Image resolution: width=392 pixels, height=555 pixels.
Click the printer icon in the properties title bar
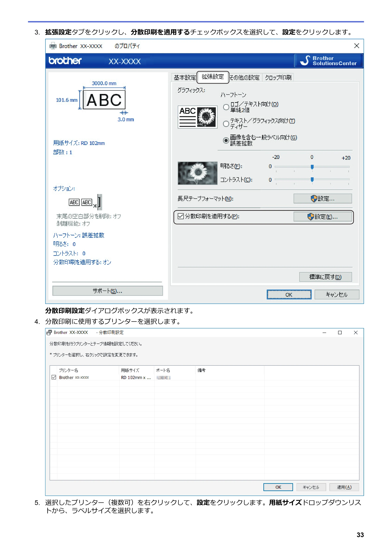pos(53,46)
